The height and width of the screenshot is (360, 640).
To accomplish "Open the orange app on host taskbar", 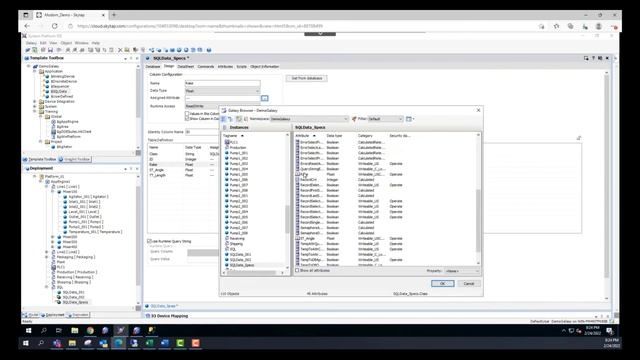I will click(196, 343).
